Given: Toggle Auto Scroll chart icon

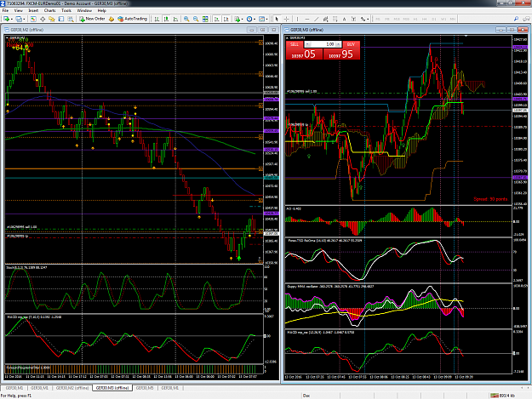Looking at the screenshot, I should [x=216, y=19].
